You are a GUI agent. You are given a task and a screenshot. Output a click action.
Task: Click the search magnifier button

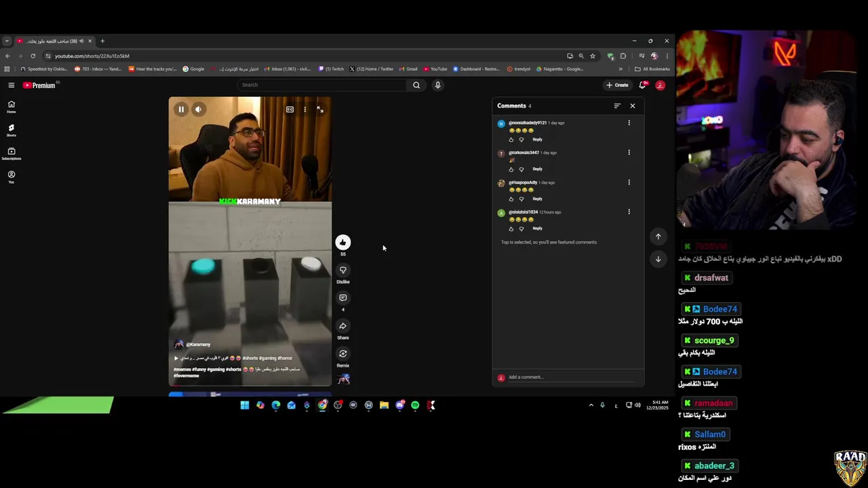416,85
